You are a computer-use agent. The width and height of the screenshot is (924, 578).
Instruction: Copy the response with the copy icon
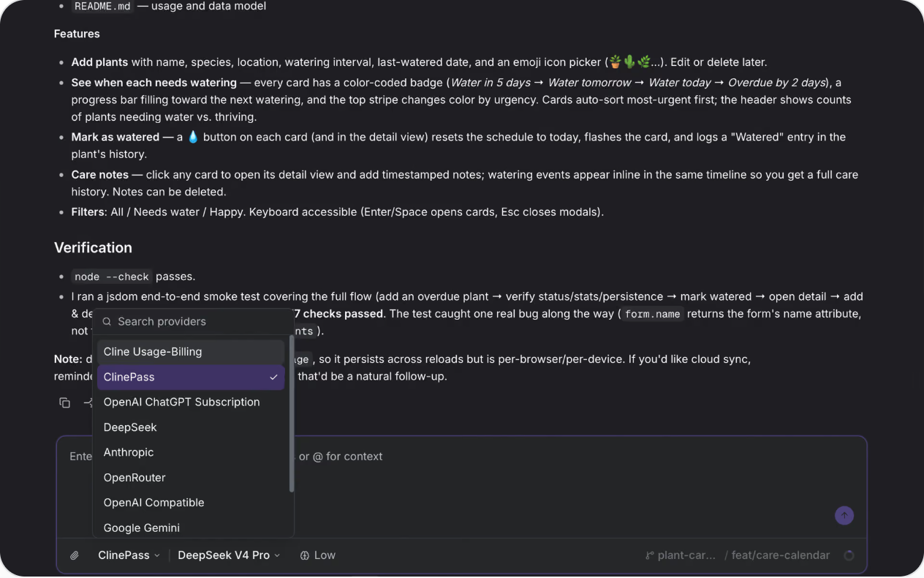[65, 402]
